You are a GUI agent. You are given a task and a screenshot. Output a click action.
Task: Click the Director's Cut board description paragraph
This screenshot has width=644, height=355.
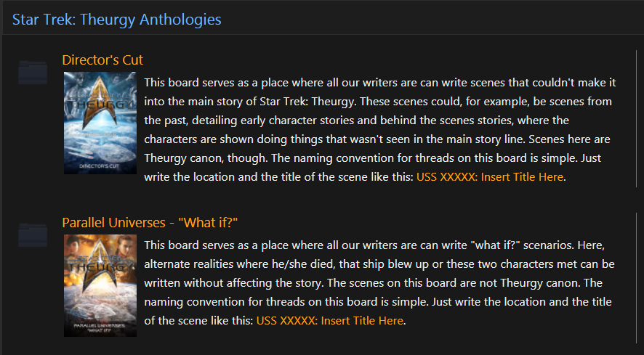[380, 130]
